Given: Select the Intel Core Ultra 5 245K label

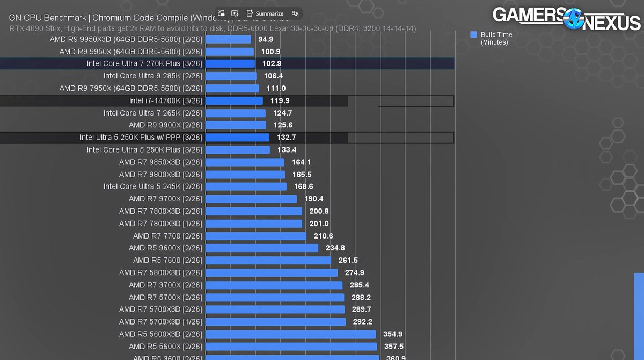Looking at the screenshot, I should click(x=153, y=186).
